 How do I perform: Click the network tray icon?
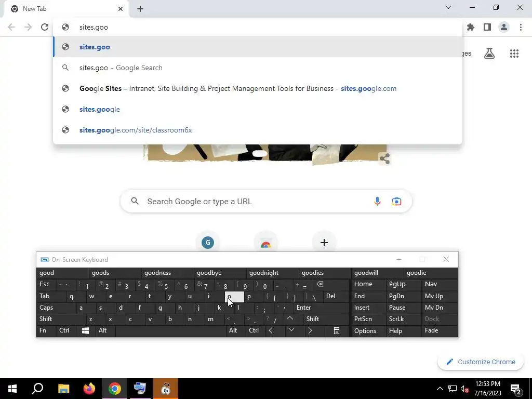coord(453,389)
